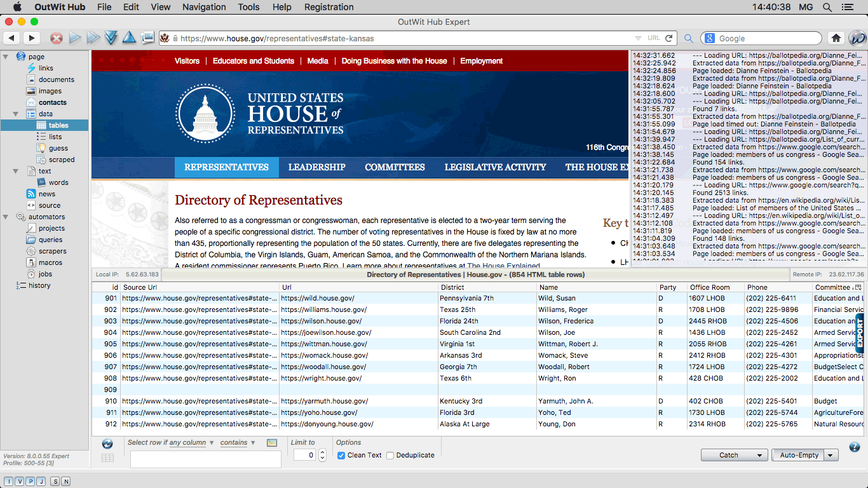Toggle the J button in status bar
The image size is (868, 488).
41,481
